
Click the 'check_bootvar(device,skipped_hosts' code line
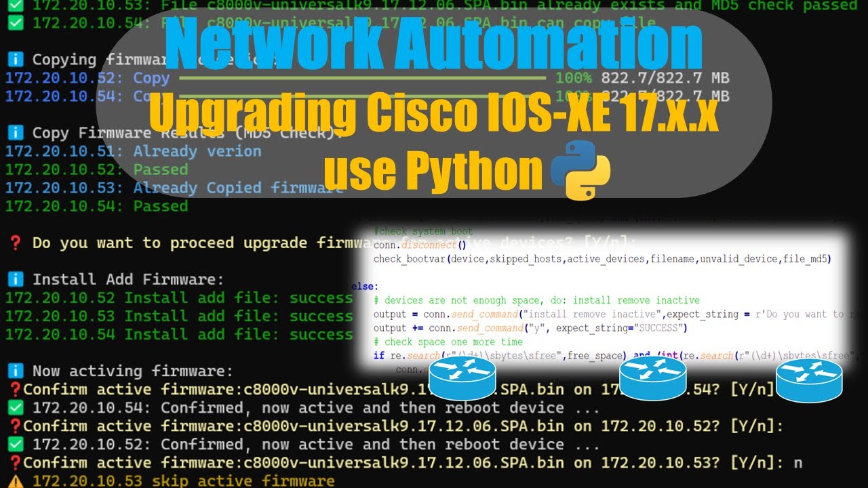pyautogui.click(x=602, y=259)
